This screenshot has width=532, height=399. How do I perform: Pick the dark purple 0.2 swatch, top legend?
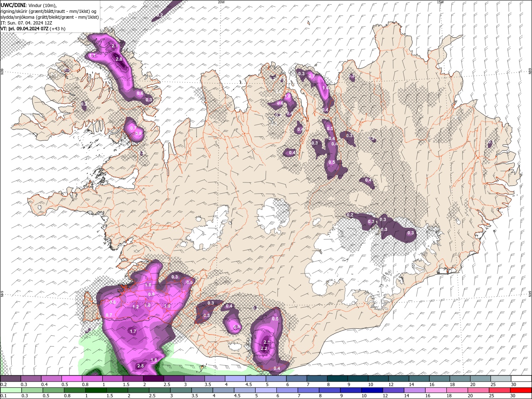pyautogui.click(x=10, y=379)
